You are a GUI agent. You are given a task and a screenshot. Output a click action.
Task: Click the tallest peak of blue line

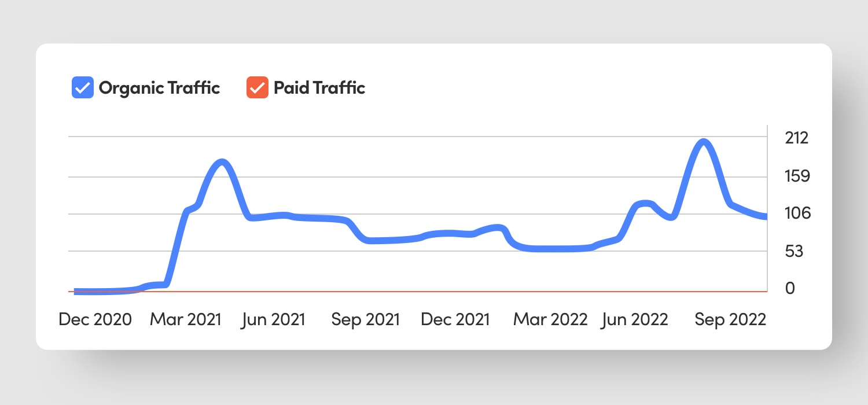coord(704,139)
